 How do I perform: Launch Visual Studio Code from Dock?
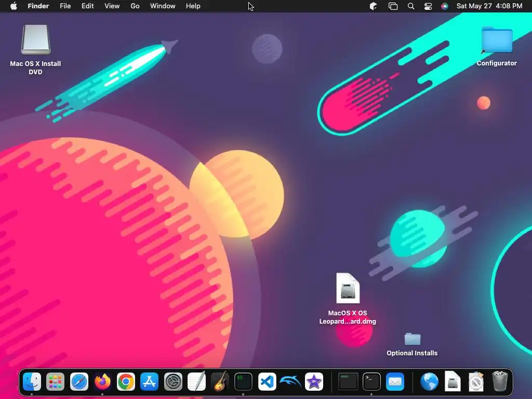coord(267,382)
